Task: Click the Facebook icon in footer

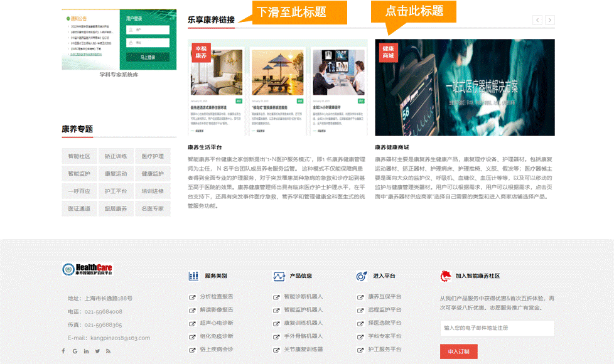Action: click(x=63, y=351)
